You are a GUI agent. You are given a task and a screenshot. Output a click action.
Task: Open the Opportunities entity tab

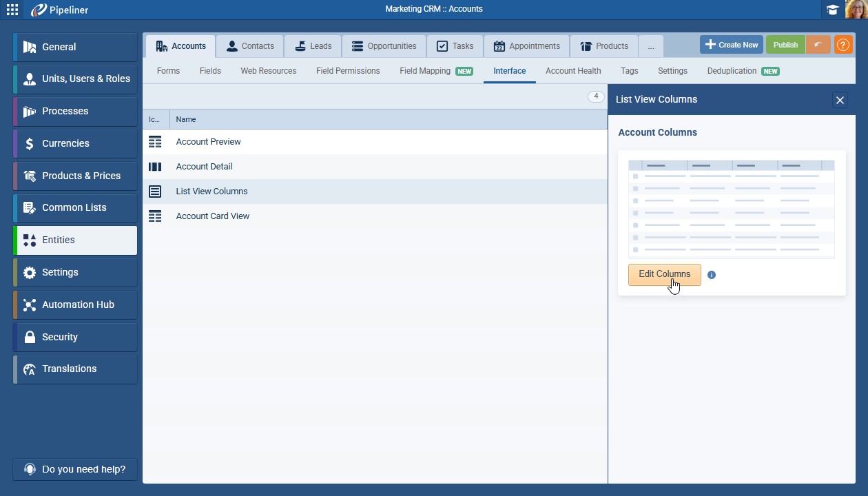(x=384, y=46)
